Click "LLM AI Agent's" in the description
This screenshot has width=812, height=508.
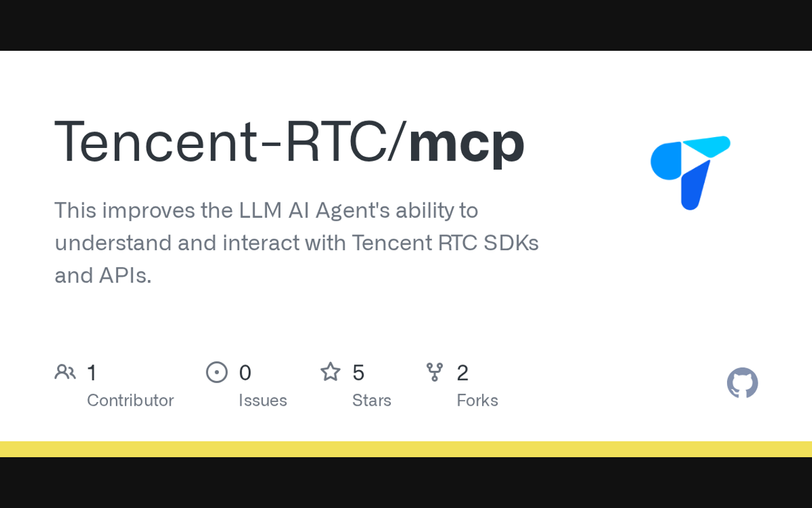(x=314, y=210)
